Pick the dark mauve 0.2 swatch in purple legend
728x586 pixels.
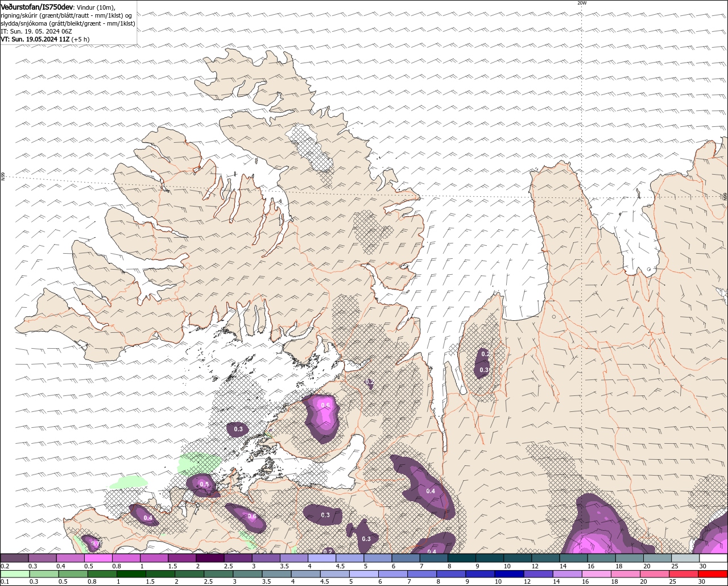pos(15,558)
